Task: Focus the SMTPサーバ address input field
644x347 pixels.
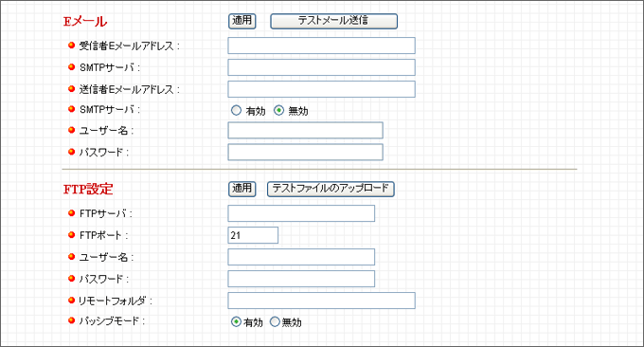Action: (322, 67)
